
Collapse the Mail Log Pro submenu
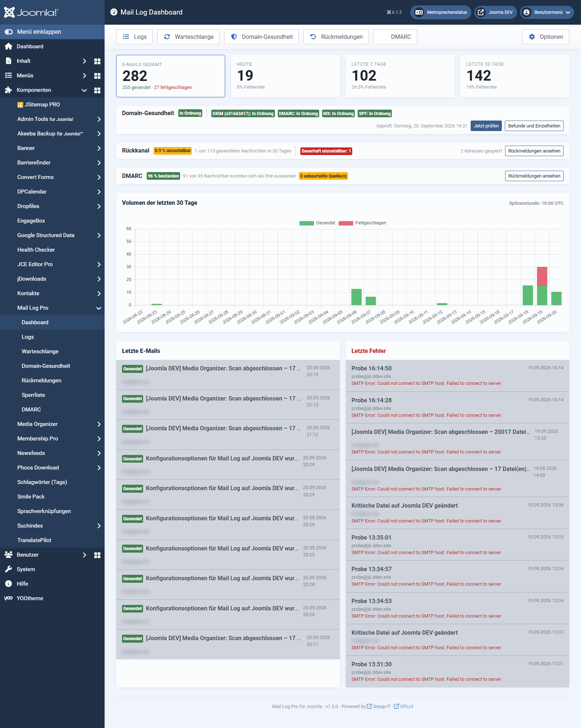coord(99,308)
